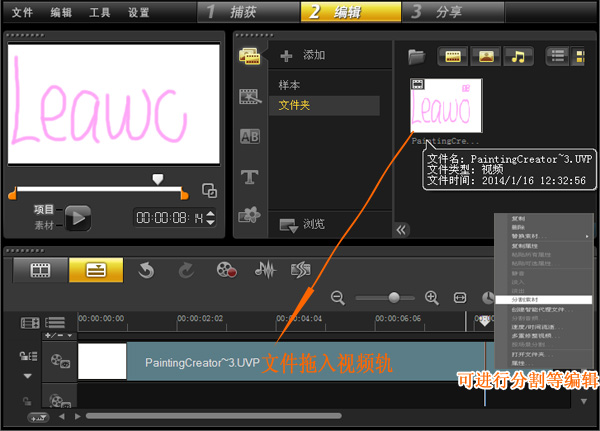600x431 pixels.
Task: Open the AB title effects library icon
Action: point(250,137)
